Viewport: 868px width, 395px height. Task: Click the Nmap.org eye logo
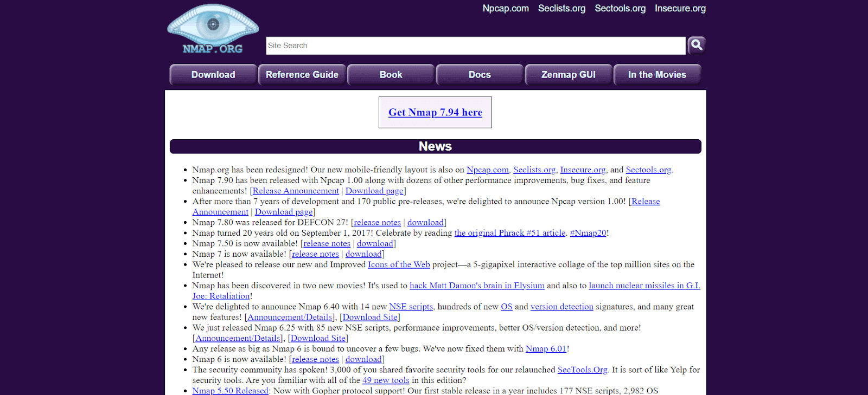213,29
